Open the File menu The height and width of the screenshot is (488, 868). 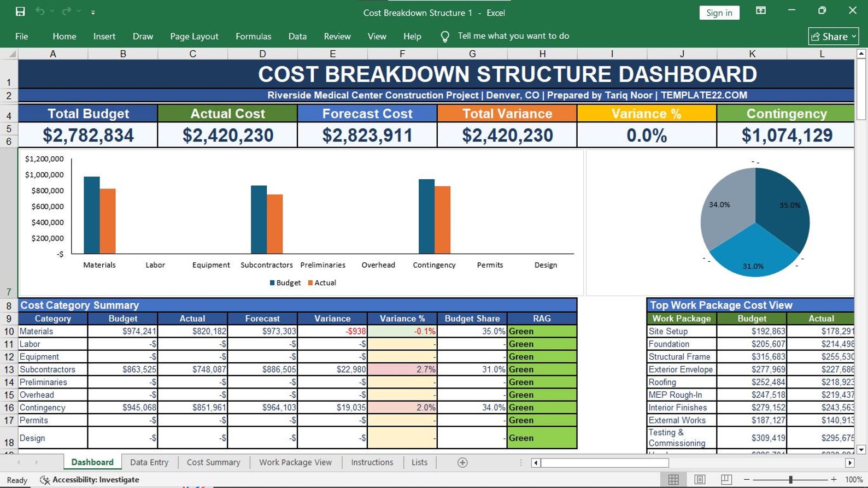22,36
